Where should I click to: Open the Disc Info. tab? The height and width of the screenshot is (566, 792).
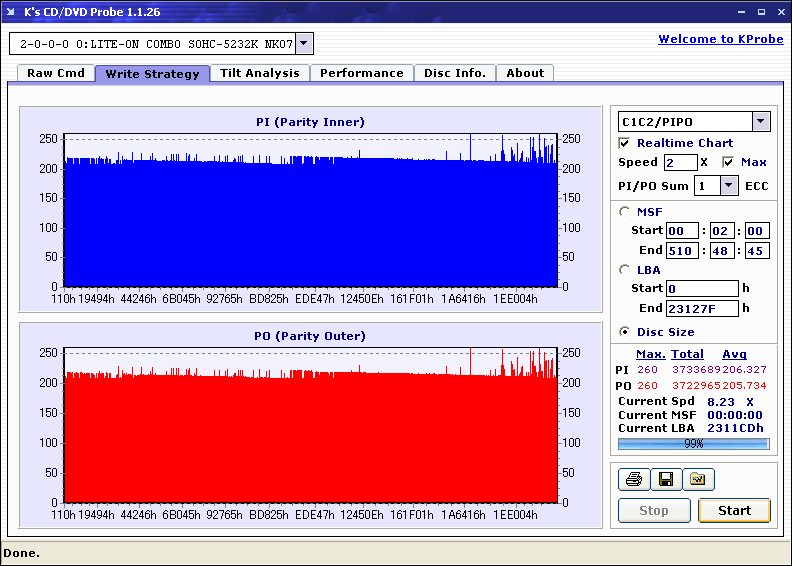point(455,73)
